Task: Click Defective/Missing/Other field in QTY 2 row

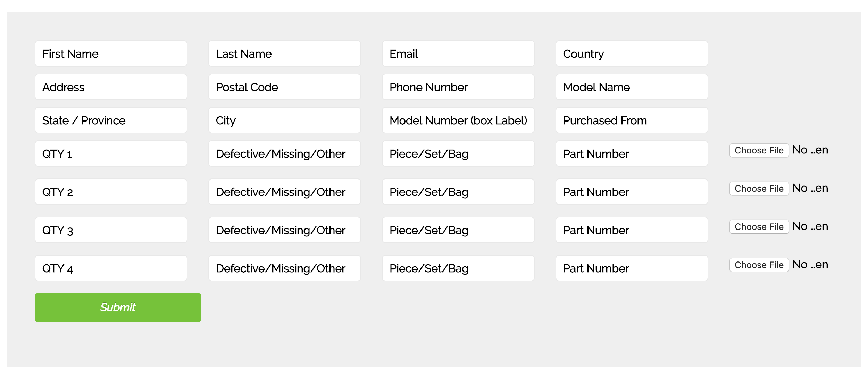Action: (284, 192)
